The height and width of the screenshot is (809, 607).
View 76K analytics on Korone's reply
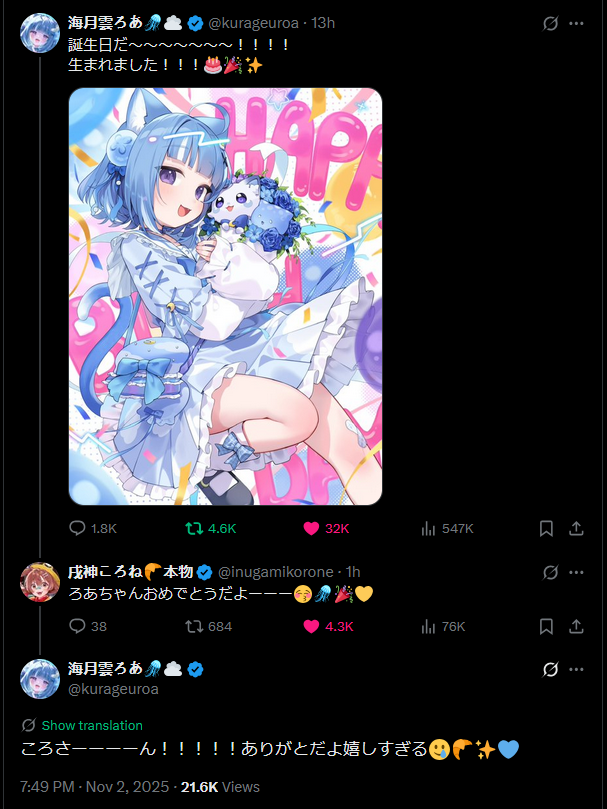(443, 626)
